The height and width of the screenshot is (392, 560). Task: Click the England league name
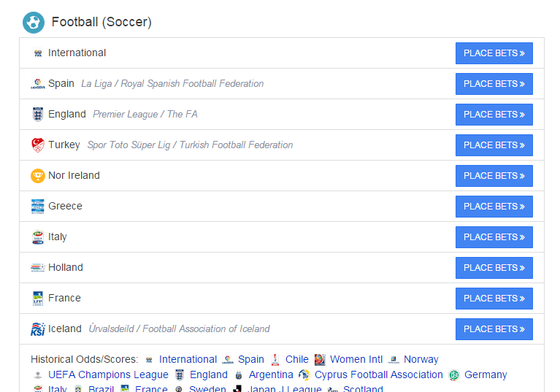(67, 115)
